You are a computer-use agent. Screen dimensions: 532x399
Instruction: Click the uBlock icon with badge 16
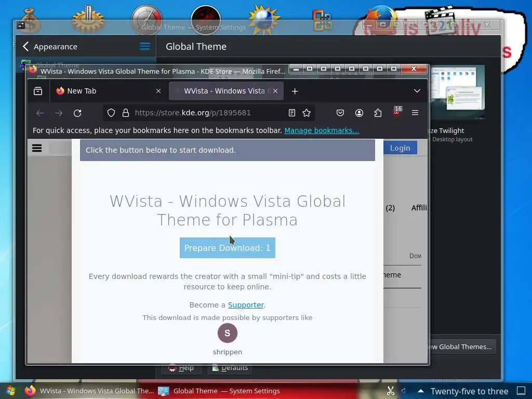[x=396, y=112]
